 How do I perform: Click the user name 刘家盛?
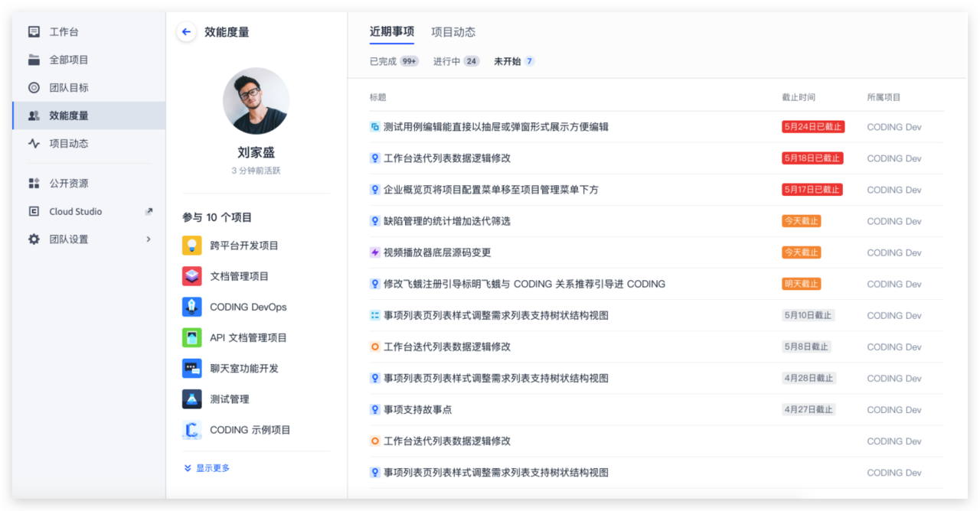coord(256,152)
